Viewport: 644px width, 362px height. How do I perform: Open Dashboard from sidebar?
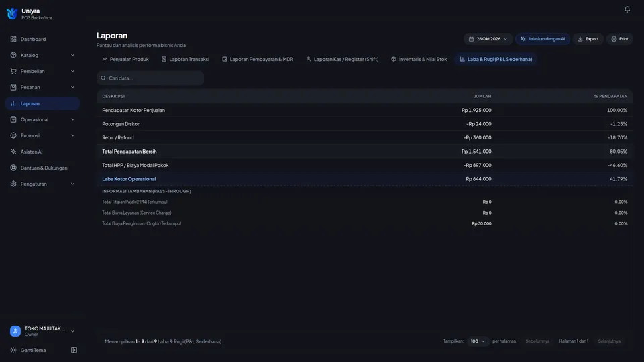point(43,39)
